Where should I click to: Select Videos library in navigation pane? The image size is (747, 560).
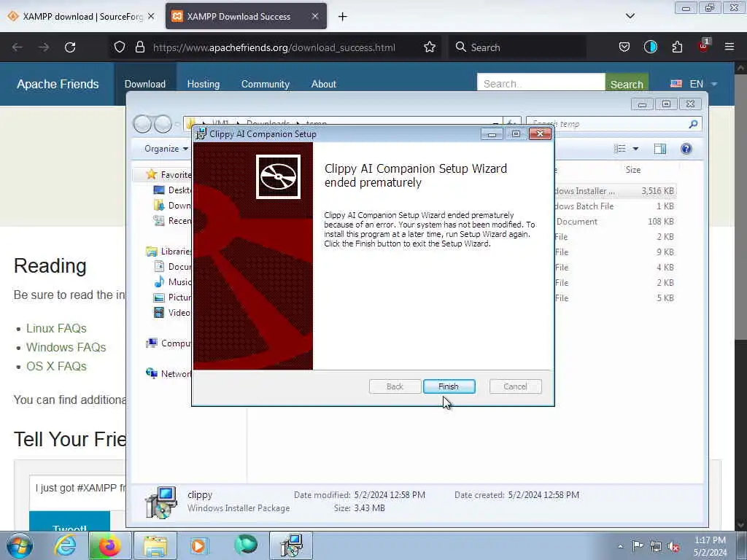[172, 312]
